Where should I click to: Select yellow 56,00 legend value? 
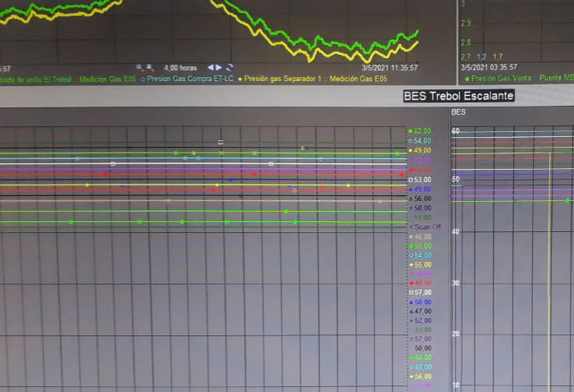420,376
